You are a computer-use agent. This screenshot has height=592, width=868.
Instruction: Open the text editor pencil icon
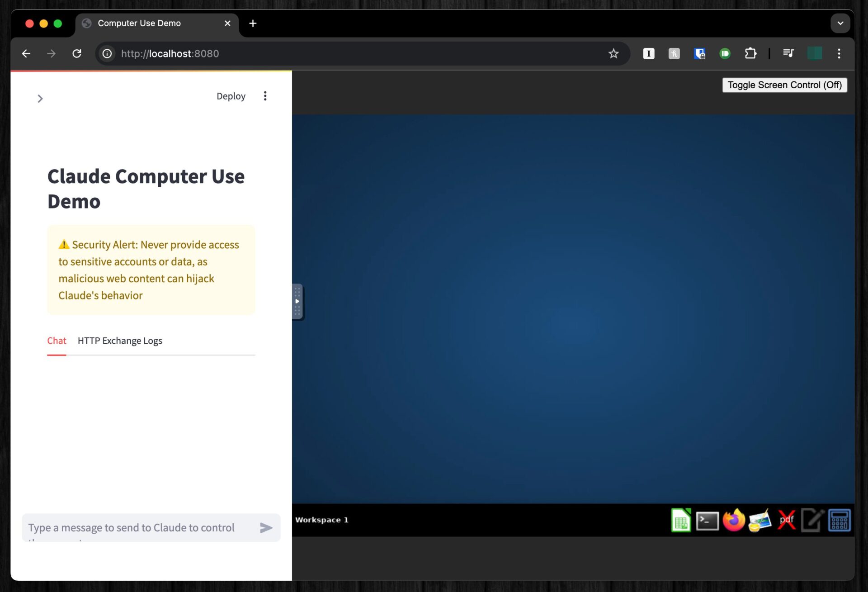812,520
